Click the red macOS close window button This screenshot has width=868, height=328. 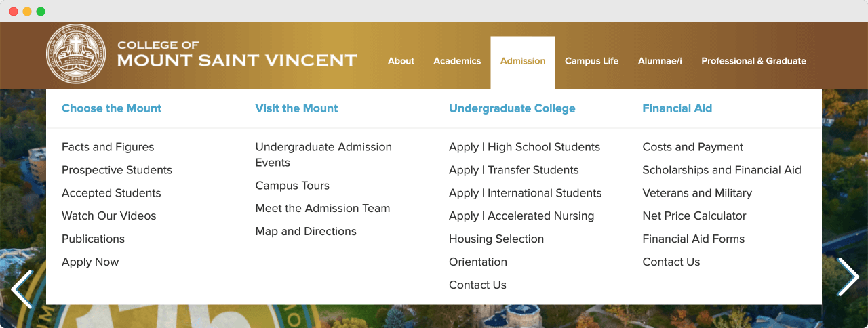point(14,12)
